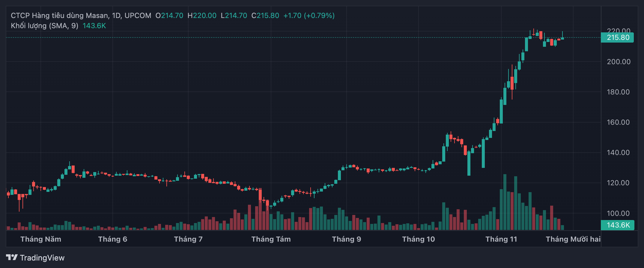
Task: Choose the Tháng 11 time axis label
Action: click(x=501, y=239)
